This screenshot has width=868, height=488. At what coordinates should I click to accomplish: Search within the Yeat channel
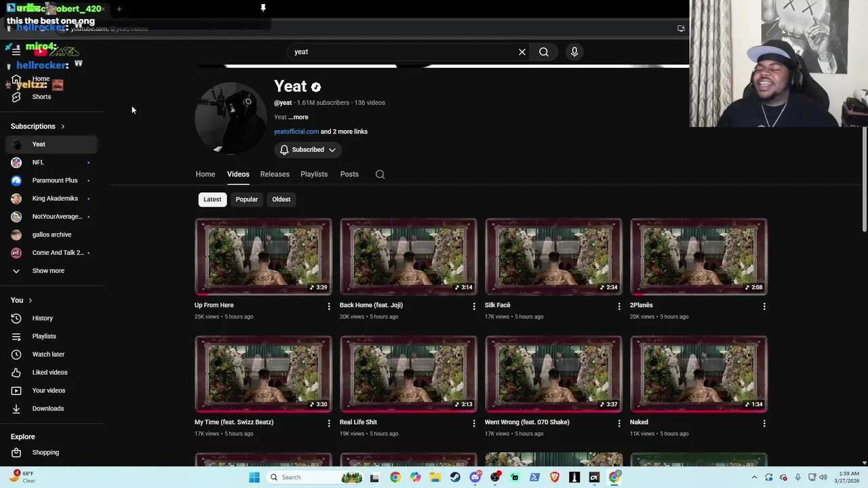(380, 174)
